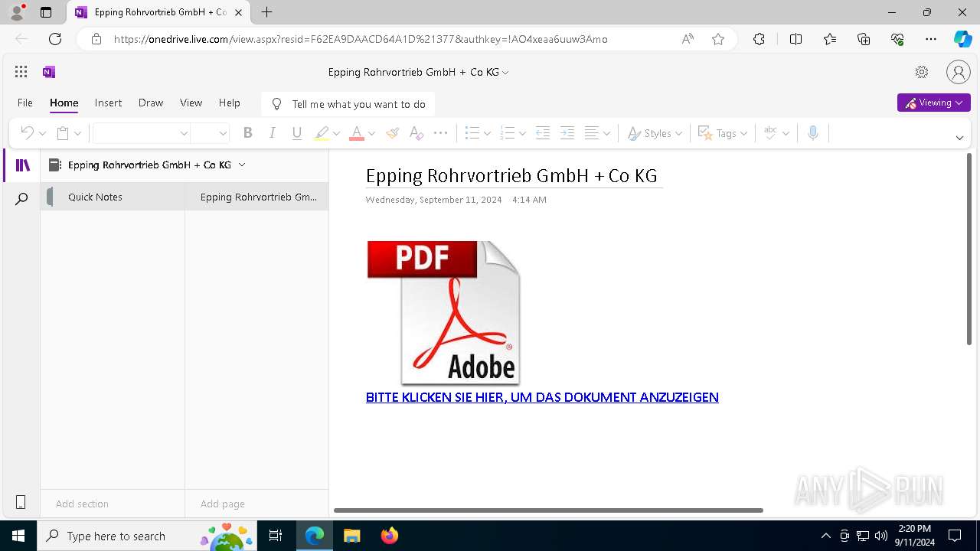
Task: Expand the notebook title dropdown in the header
Action: 505,73
